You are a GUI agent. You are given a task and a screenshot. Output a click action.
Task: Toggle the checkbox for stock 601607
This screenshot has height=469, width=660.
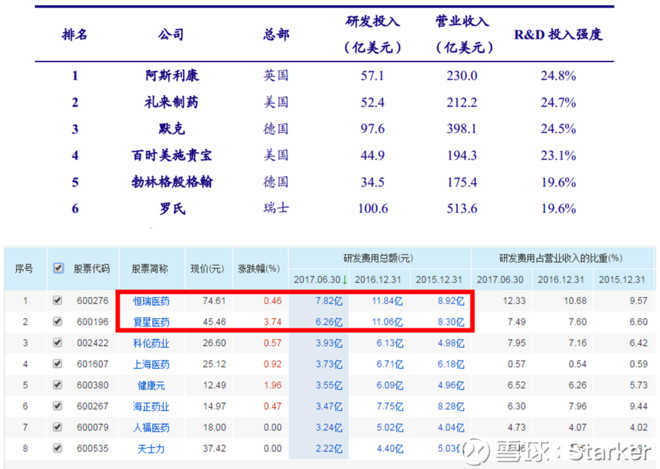point(58,364)
